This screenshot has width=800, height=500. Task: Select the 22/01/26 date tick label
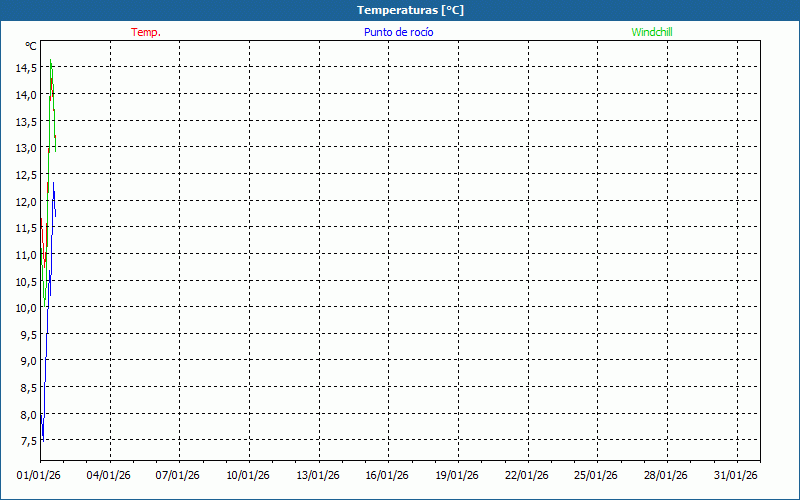527,475
